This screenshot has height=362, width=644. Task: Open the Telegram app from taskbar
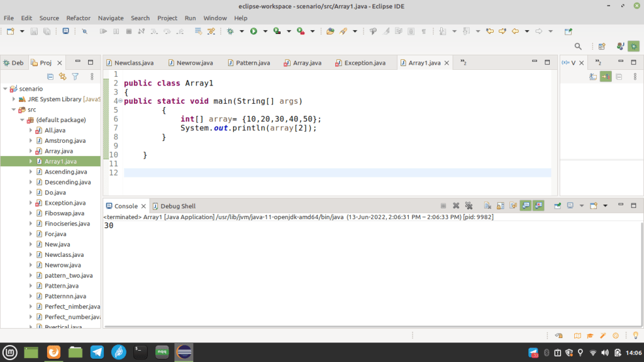(x=97, y=352)
